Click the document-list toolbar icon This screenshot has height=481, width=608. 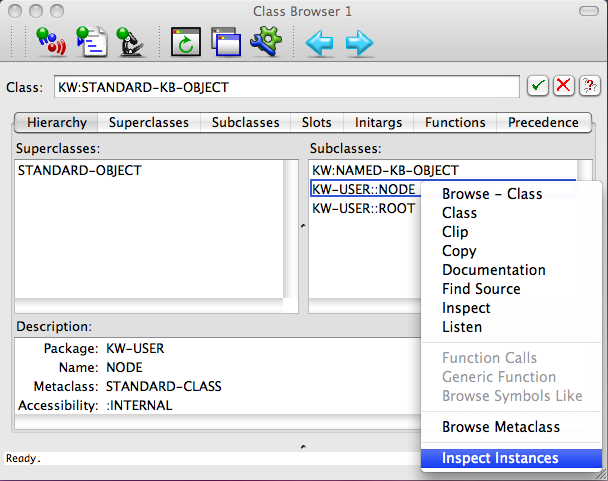tap(92, 42)
